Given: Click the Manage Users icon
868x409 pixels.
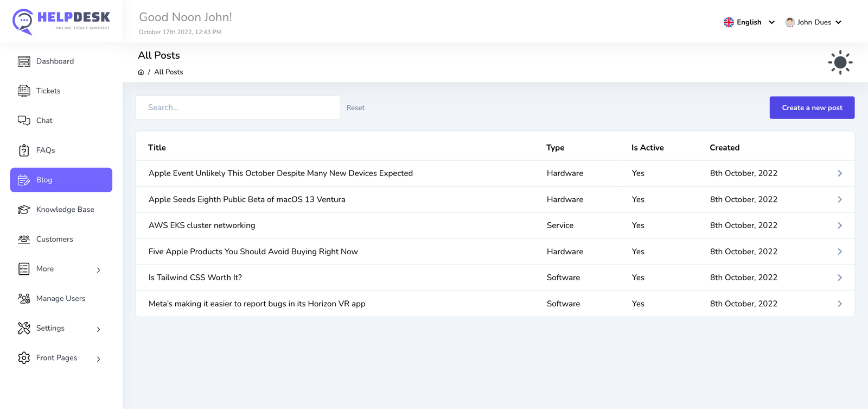Looking at the screenshot, I should [24, 299].
